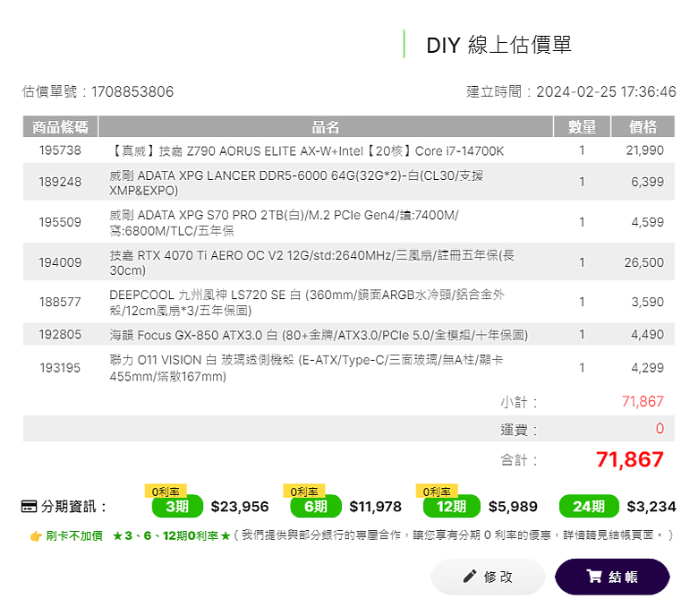This screenshot has width=698, height=616.
Task: Click the price 4,599
Action: click(647, 222)
